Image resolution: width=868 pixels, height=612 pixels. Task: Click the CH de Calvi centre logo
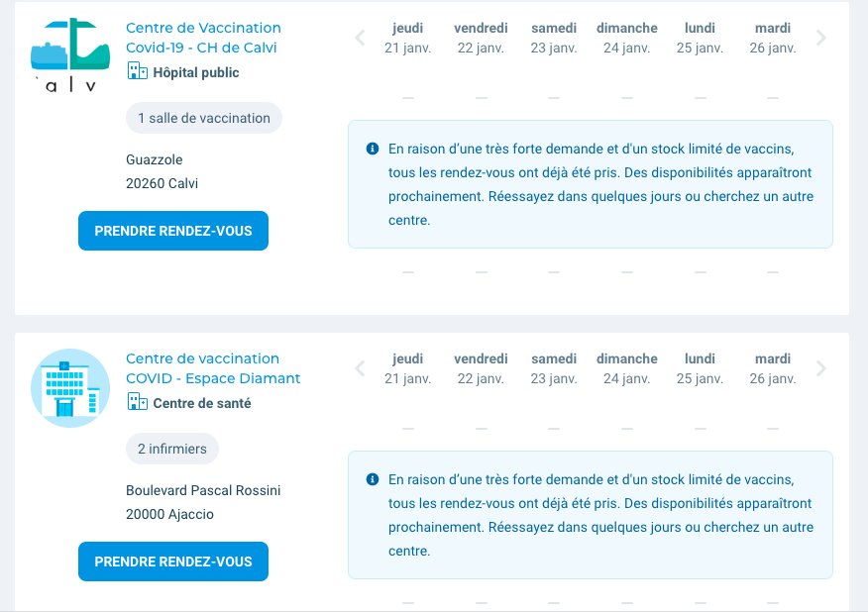[x=70, y=56]
